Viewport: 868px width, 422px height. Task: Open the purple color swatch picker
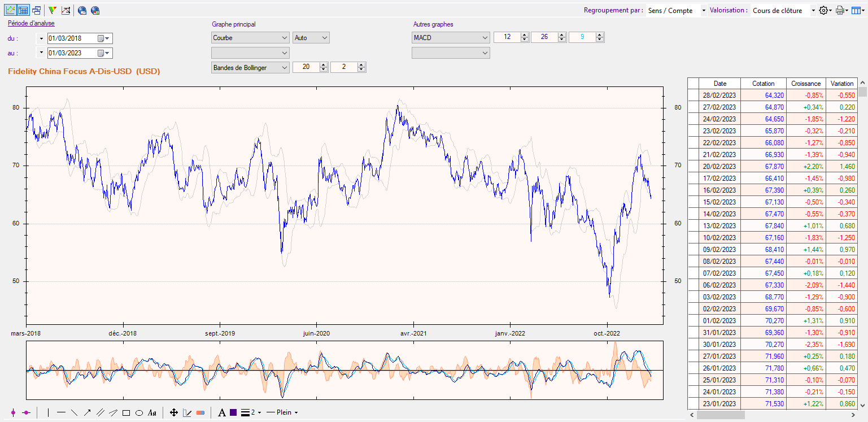pyautogui.click(x=233, y=413)
